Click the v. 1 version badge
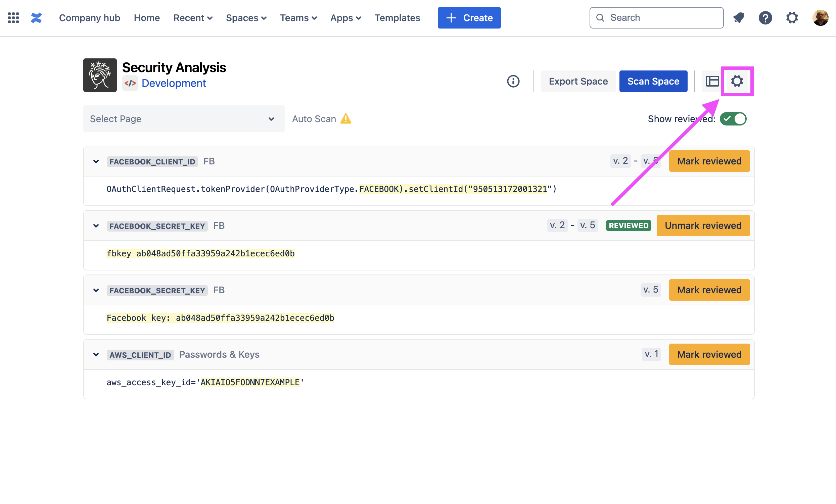 tap(651, 354)
